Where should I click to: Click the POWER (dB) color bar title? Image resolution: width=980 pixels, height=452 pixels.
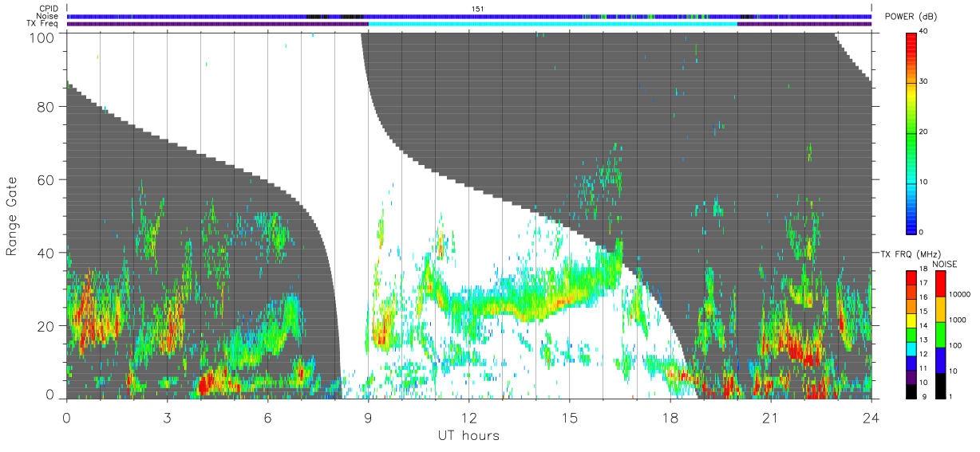(x=911, y=17)
